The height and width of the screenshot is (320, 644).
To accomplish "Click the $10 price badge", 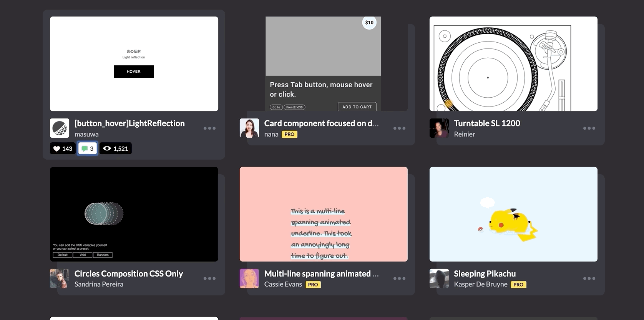I will [369, 22].
